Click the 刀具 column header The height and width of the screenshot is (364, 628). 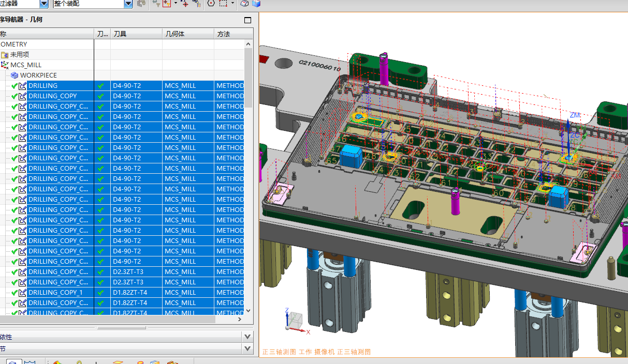coord(120,34)
